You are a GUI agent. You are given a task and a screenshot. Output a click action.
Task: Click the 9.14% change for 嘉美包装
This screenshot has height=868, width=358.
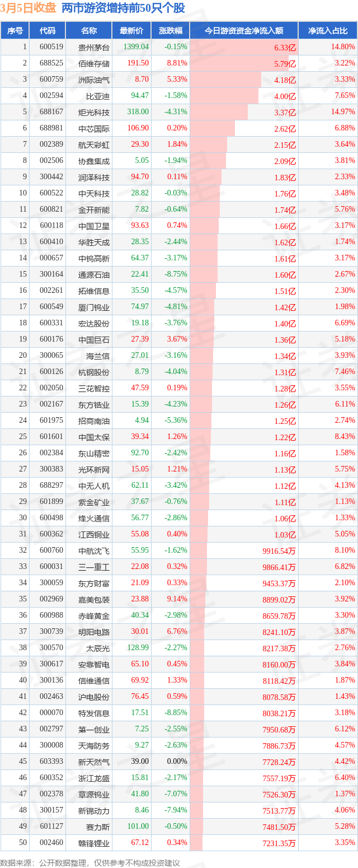[177, 599]
